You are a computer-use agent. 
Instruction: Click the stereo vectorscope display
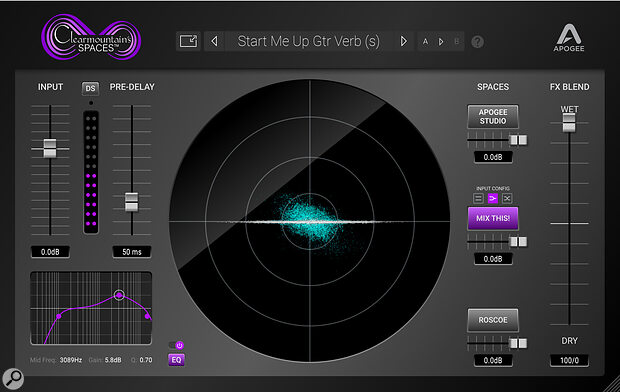pos(310,221)
